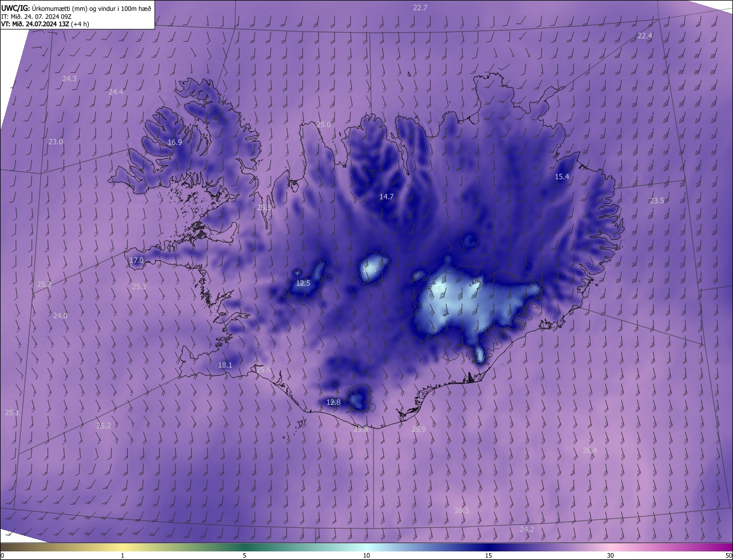Click the 16.9 value over the Westfjords
This screenshot has width=733, height=560.
pos(175,142)
